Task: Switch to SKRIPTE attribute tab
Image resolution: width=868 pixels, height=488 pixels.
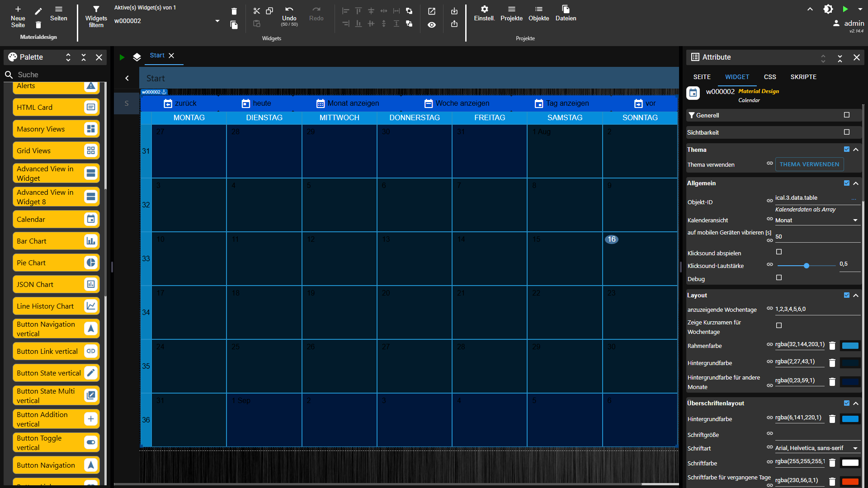Action: point(803,77)
